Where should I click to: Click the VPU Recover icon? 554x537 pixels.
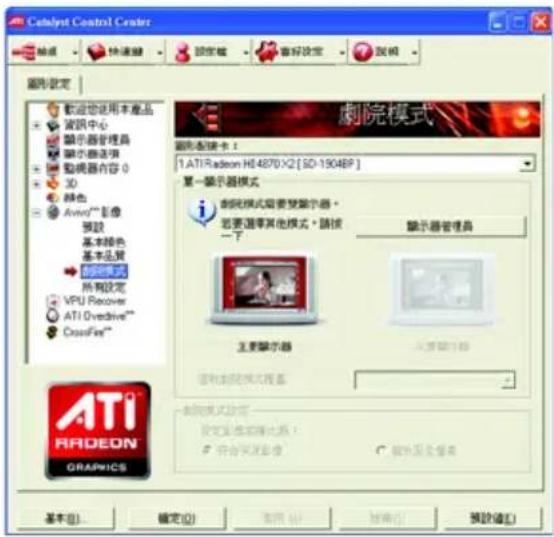point(53,301)
